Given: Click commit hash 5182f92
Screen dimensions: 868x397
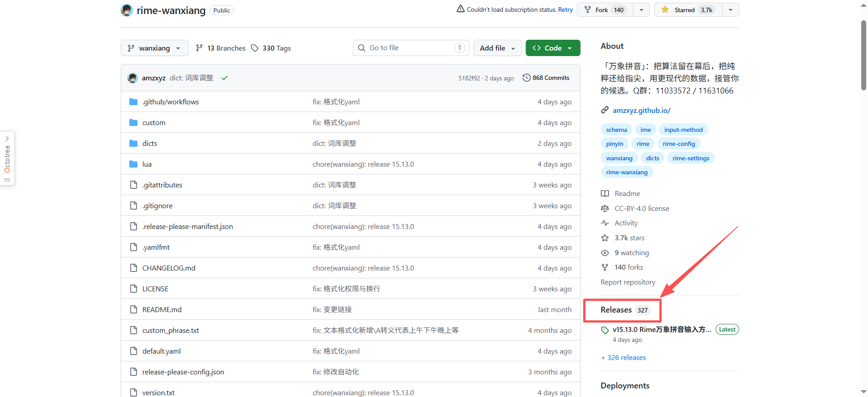Looking at the screenshot, I should click(469, 78).
